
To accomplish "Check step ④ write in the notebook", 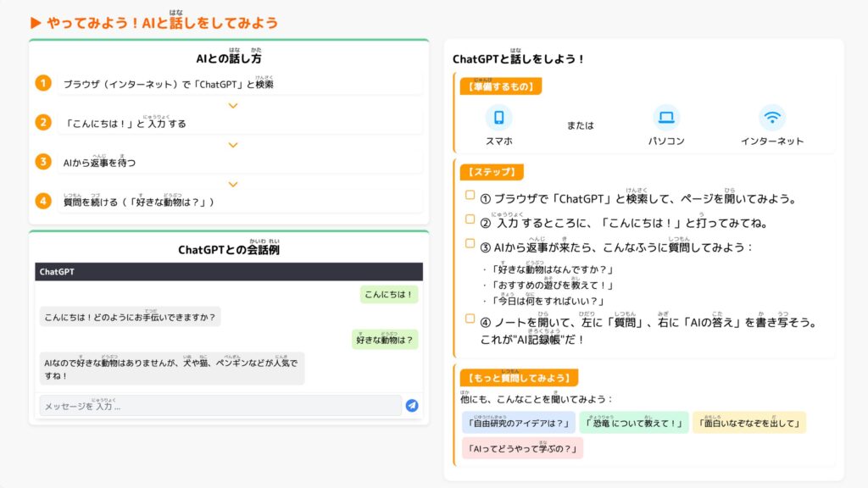I will click(x=470, y=319).
